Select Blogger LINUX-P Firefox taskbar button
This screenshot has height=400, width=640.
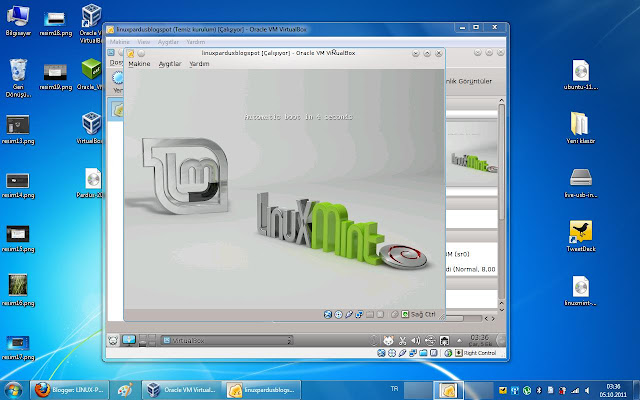pyautogui.click(x=70, y=390)
